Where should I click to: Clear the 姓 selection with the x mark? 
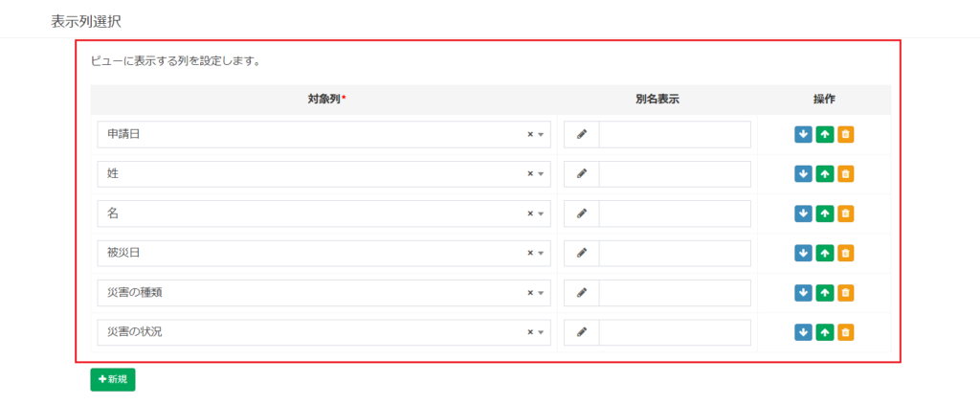530,173
